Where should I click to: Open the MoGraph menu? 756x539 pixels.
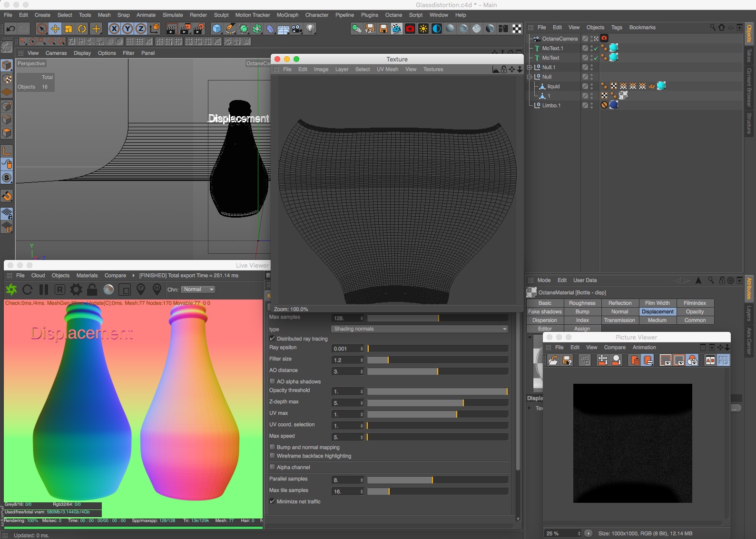287,15
